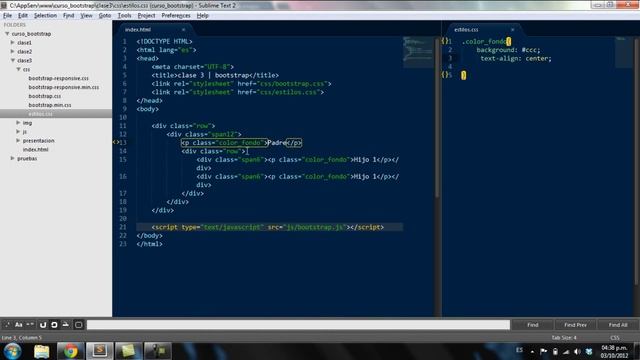
Task: Click the Sublime Text taskbar icon
Action: coord(100,351)
